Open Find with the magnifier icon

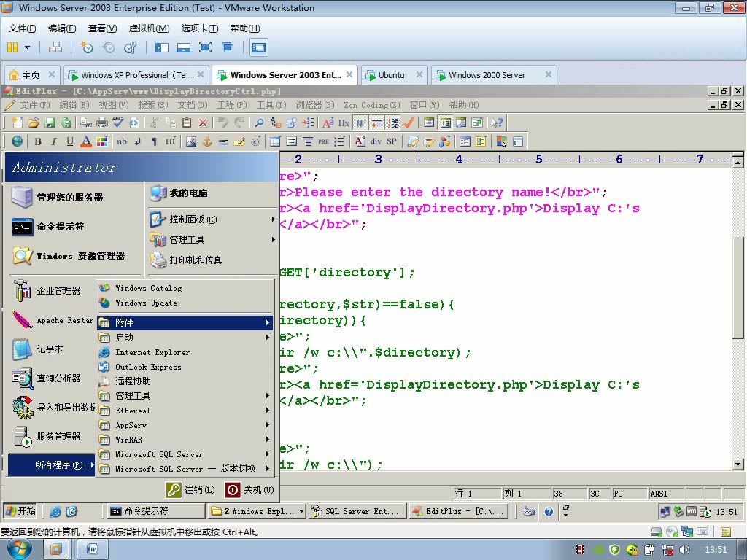pos(259,122)
